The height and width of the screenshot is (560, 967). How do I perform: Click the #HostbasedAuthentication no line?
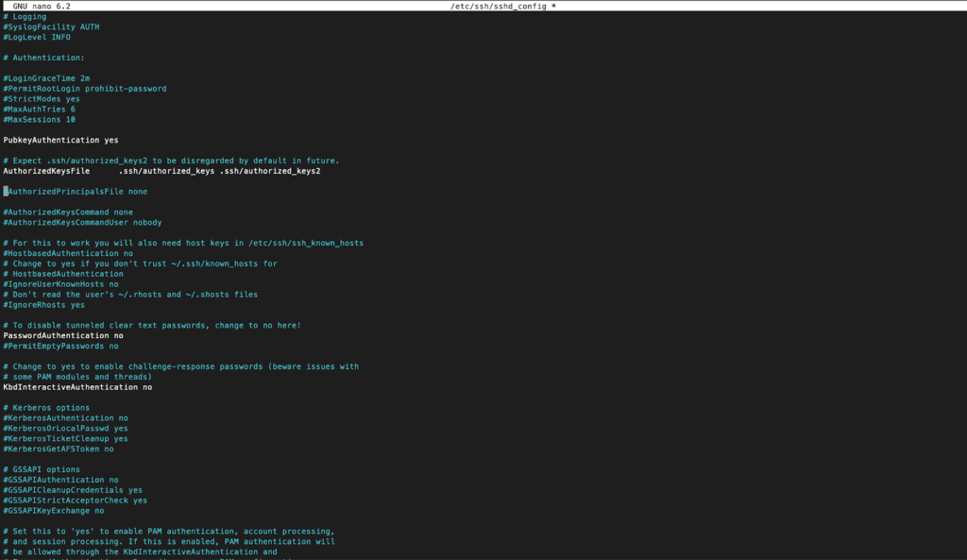point(68,253)
